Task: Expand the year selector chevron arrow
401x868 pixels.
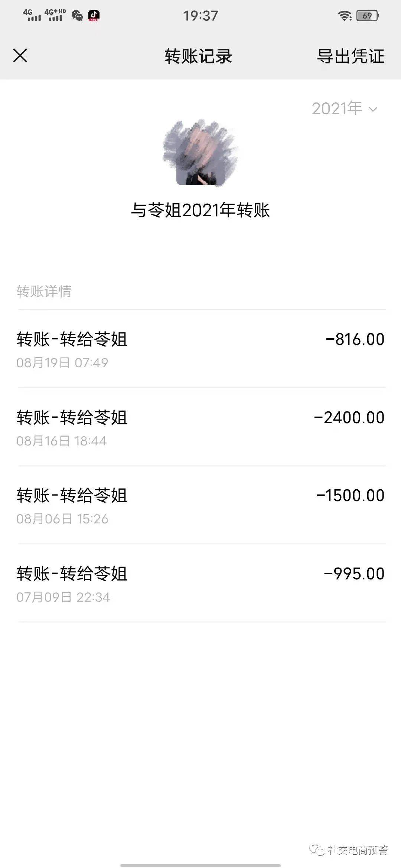Action: 373,109
